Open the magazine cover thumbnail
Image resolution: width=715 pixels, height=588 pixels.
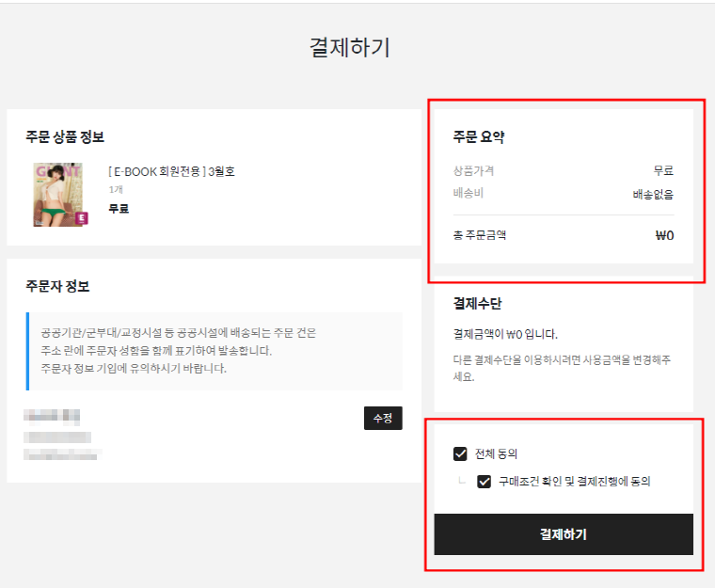[57, 195]
